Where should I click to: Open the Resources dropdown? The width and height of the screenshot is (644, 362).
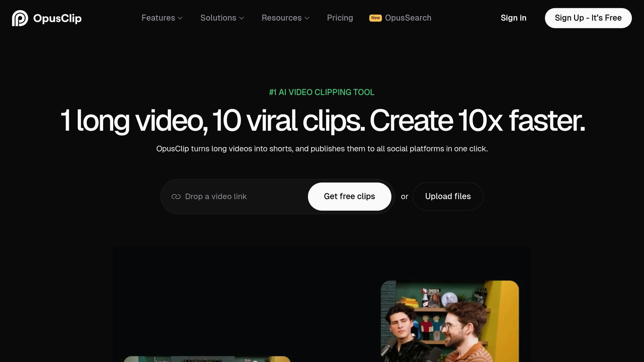click(x=281, y=18)
